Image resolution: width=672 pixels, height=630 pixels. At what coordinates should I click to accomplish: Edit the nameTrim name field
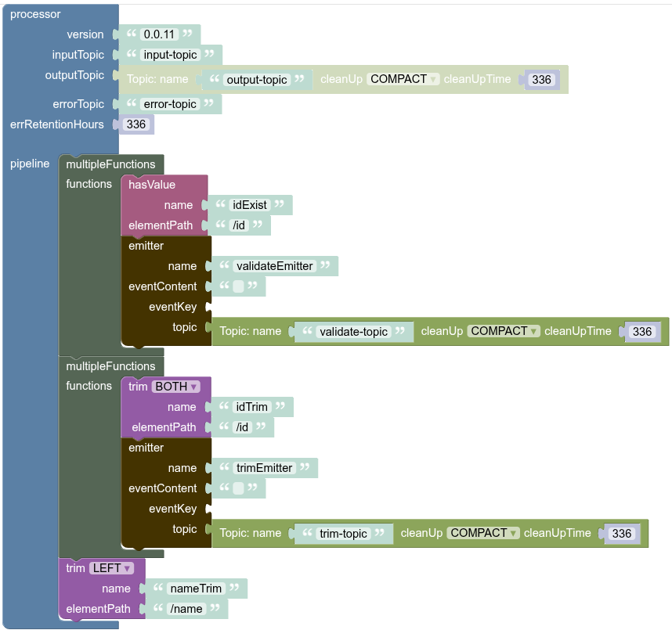click(196, 589)
